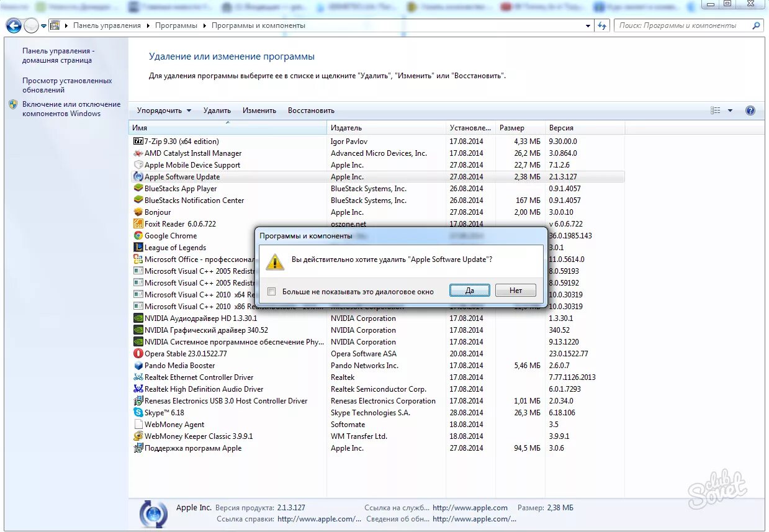Open the view options dropdown arrow

coord(730,110)
